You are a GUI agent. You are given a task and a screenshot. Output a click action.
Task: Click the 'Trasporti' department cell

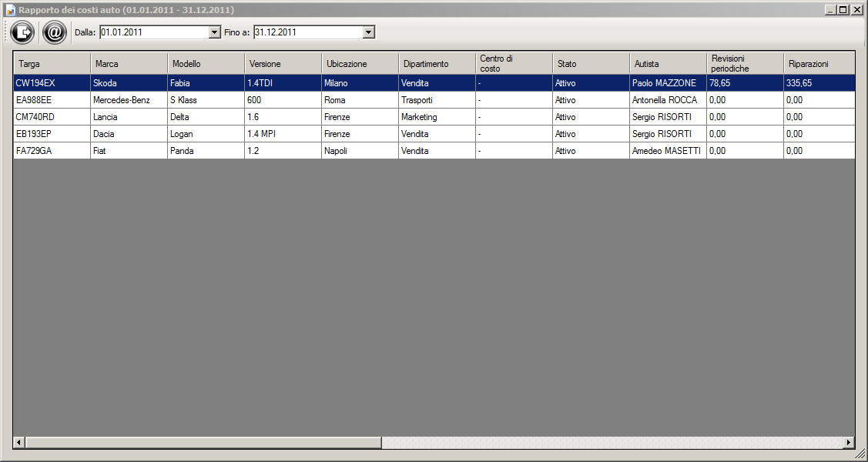(437, 100)
